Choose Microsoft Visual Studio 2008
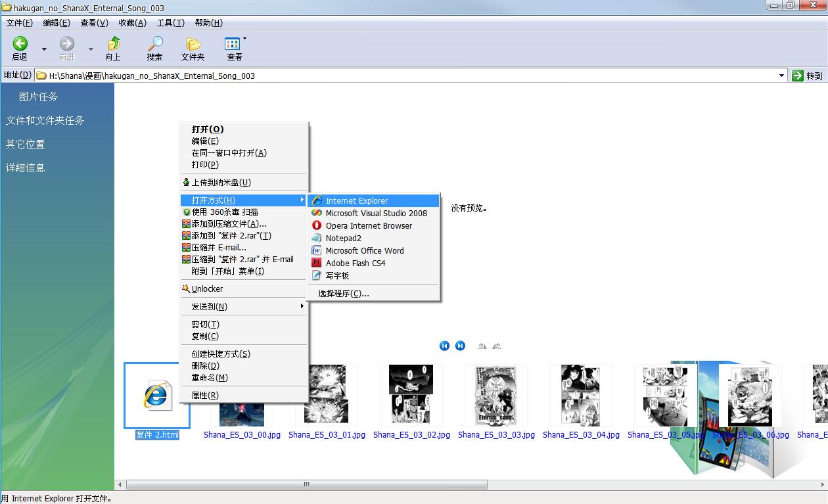The image size is (828, 504). point(373,214)
